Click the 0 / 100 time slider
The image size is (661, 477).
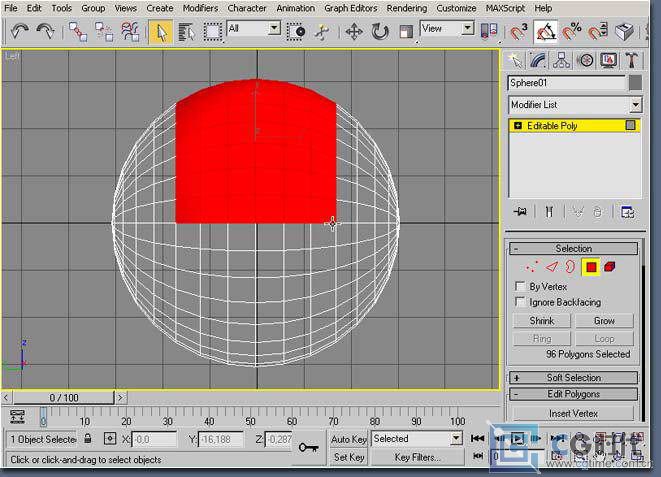pos(64,397)
